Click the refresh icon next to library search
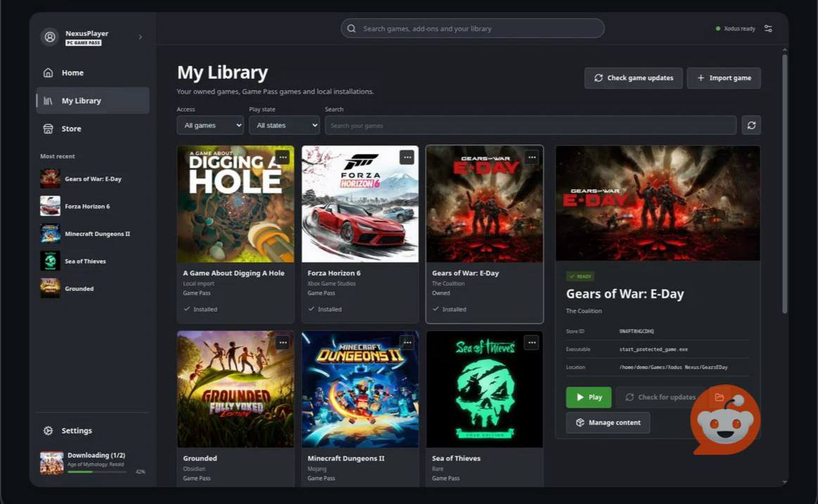Screen dimensions: 818x504 click(x=751, y=126)
